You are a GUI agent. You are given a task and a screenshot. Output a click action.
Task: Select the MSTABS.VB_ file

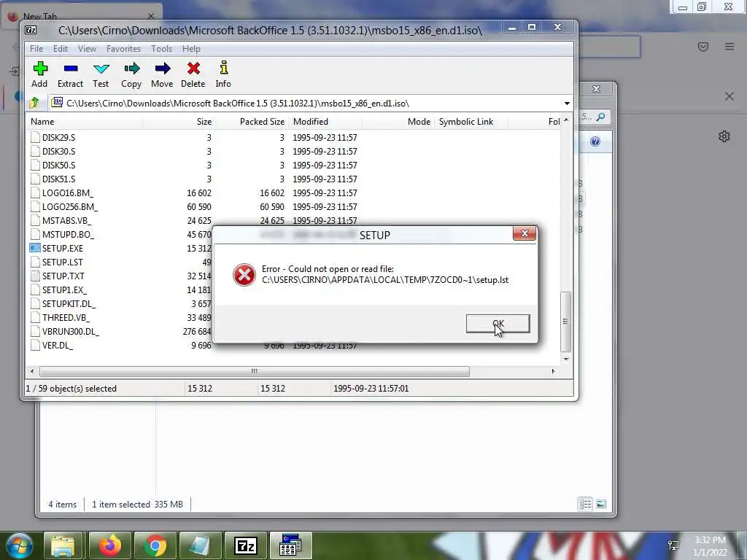coord(66,220)
